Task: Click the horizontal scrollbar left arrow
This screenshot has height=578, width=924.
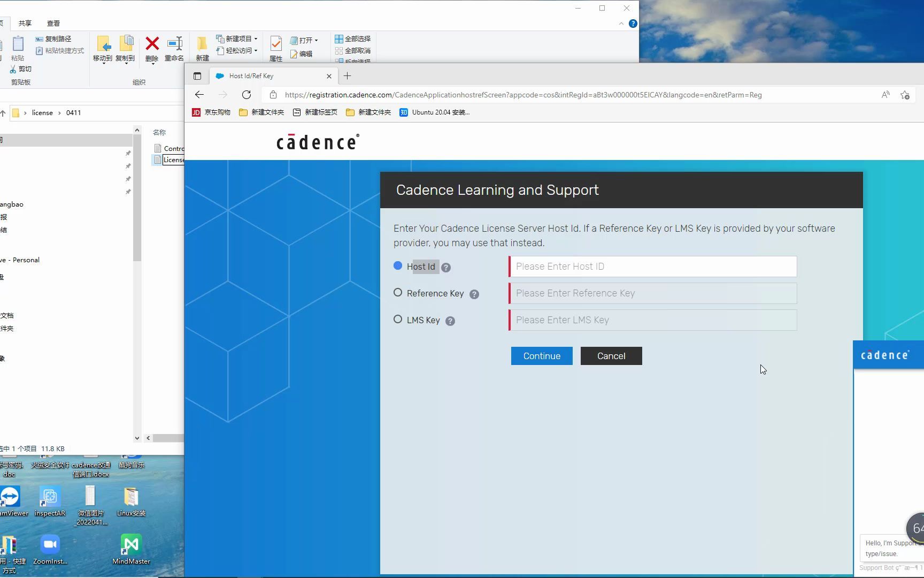Action: pos(148,438)
